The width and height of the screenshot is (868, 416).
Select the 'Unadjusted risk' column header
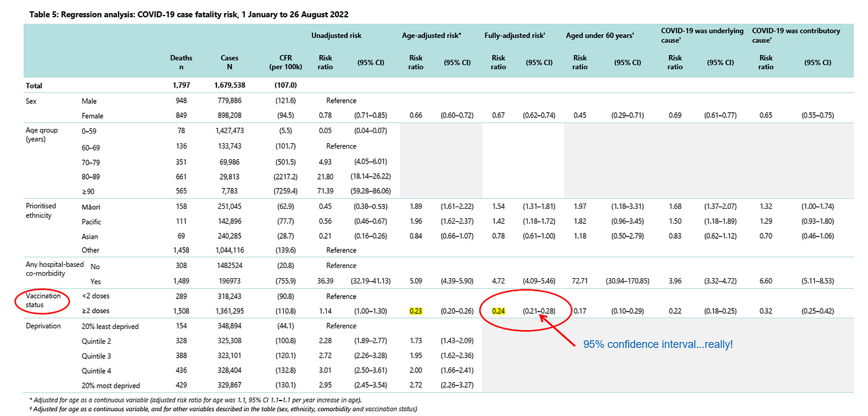tap(336, 36)
